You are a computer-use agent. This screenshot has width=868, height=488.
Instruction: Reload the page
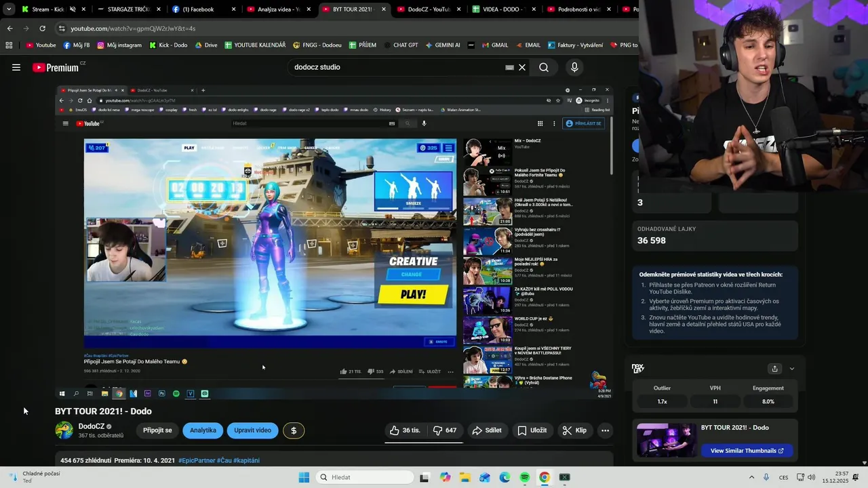(x=42, y=28)
